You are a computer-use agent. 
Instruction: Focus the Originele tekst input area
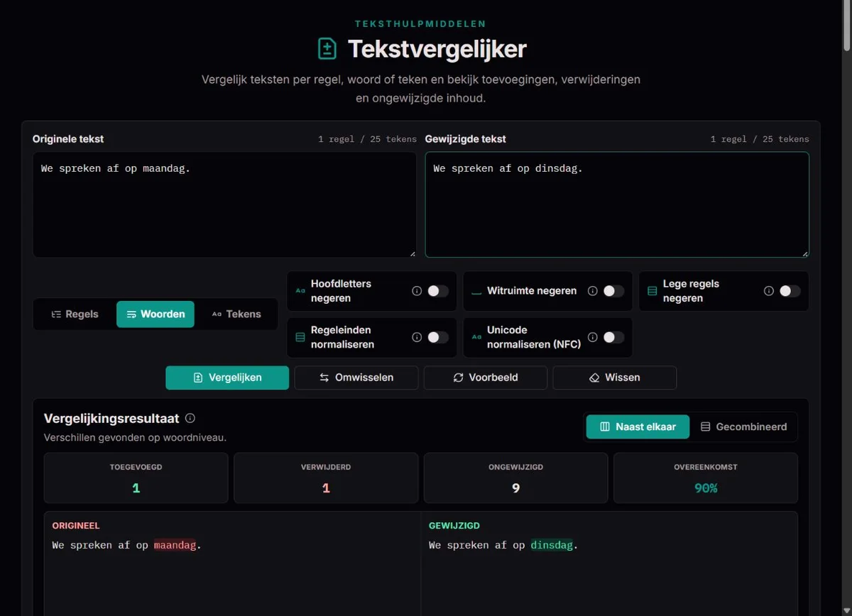point(224,204)
